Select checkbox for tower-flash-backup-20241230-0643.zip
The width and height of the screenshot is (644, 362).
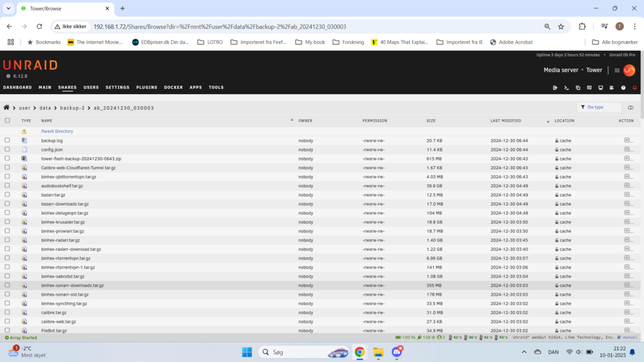[x=7, y=158]
